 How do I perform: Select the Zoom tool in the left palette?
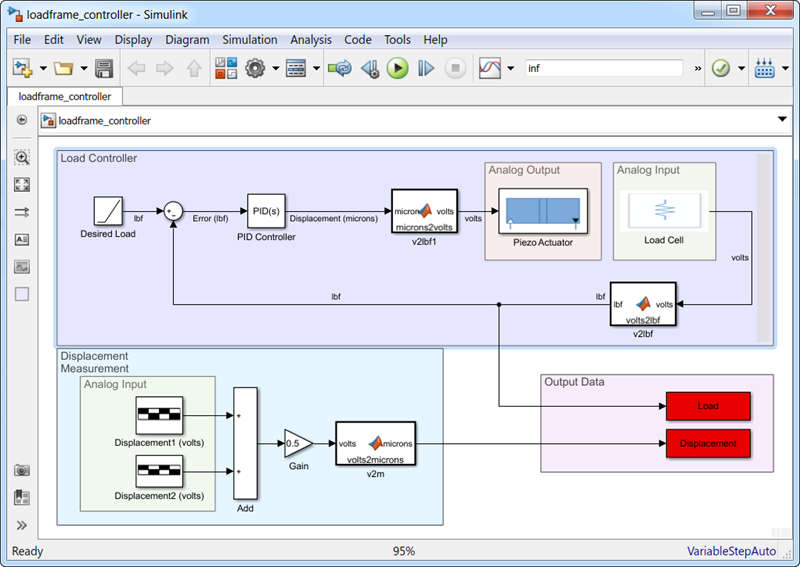tap(22, 158)
